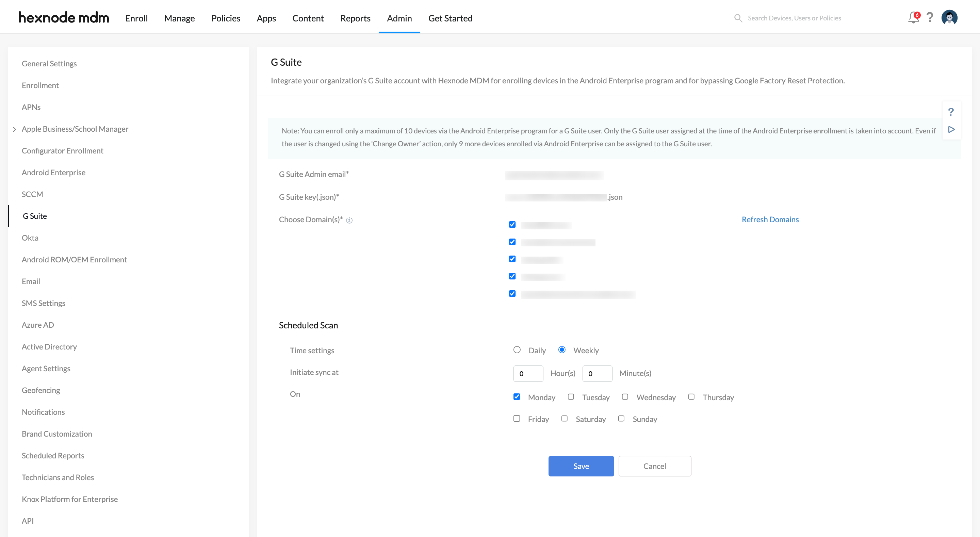Open the side panel help question icon
980x537 pixels.
click(951, 112)
